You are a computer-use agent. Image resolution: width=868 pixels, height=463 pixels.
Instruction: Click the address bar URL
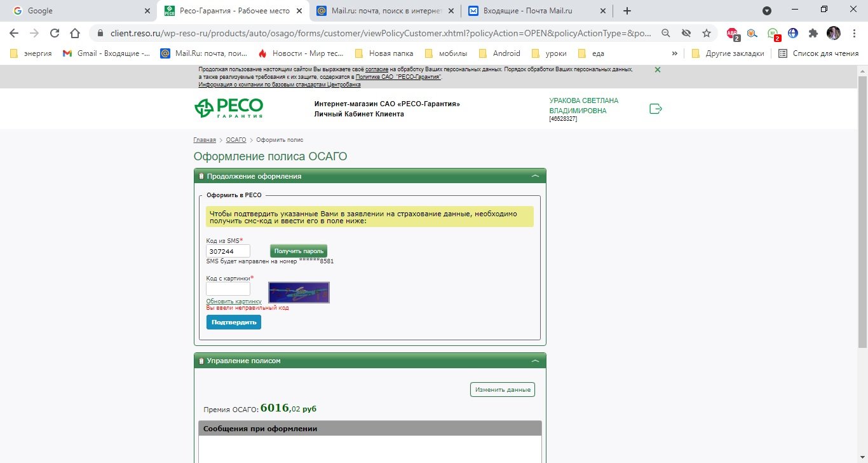tap(381, 33)
